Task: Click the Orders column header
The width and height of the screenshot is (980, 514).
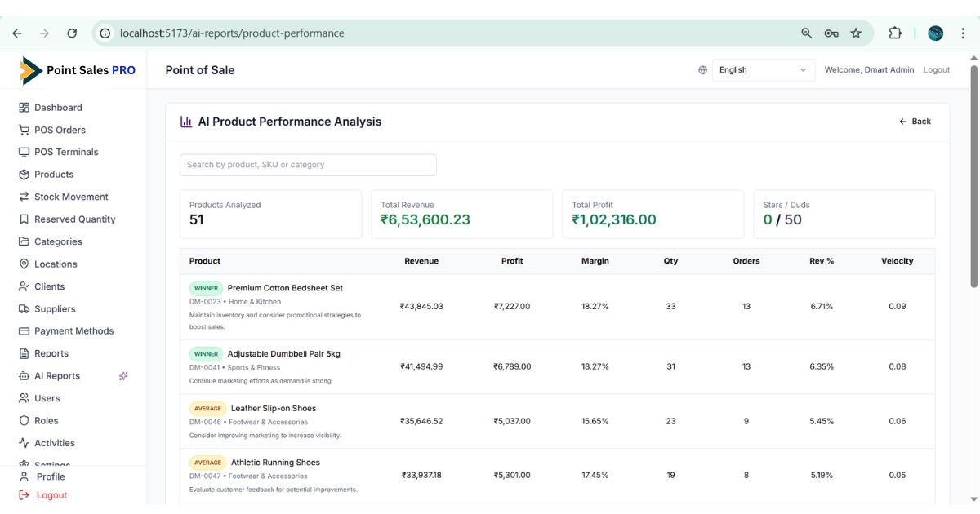Action: 746,261
